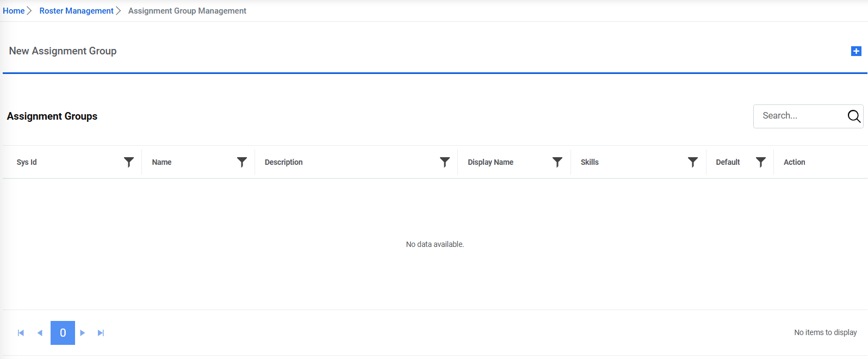Sort by Description column header
This screenshot has height=359, width=868.
coord(283,162)
